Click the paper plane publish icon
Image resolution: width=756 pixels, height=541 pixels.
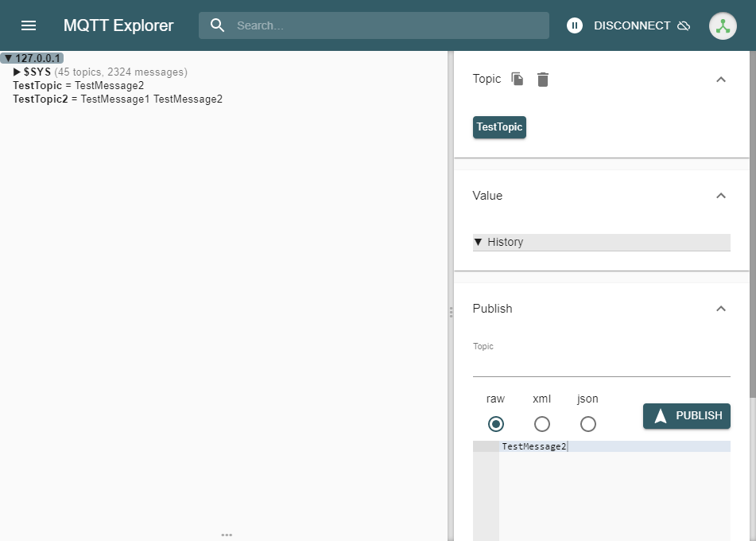click(x=659, y=415)
